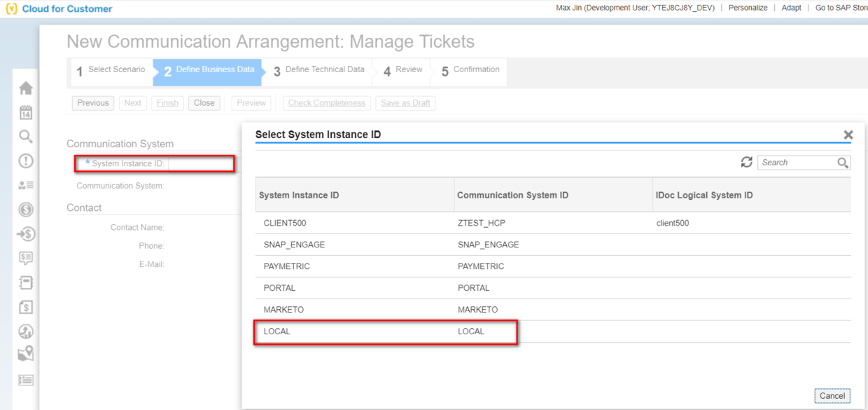Image resolution: width=868 pixels, height=410 pixels.
Task: Select the LOCAL system instance row
Action: point(553,332)
